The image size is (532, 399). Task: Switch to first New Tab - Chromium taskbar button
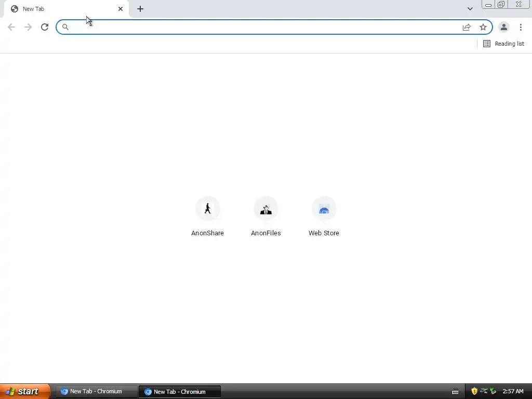click(x=96, y=392)
